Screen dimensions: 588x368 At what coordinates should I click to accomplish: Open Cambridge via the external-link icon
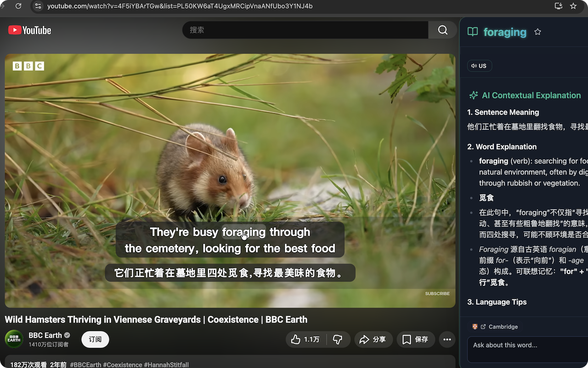pyautogui.click(x=483, y=327)
